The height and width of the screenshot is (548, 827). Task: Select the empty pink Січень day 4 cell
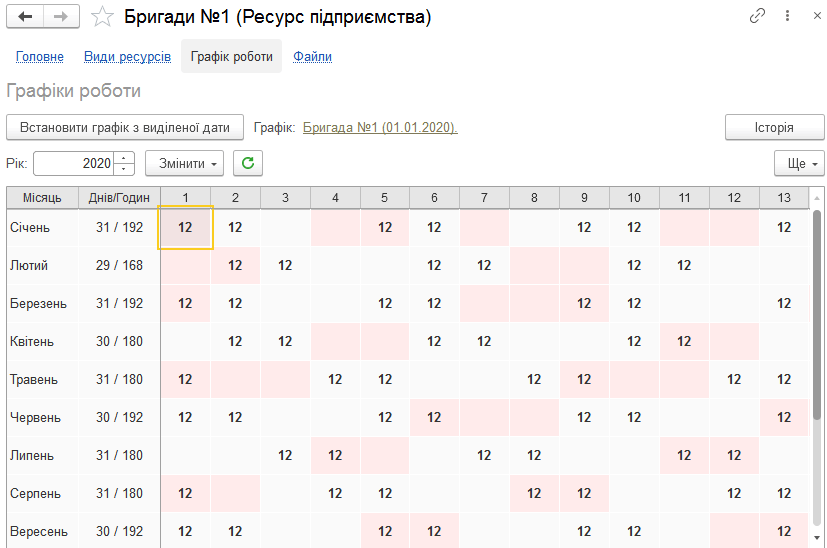click(x=335, y=227)
